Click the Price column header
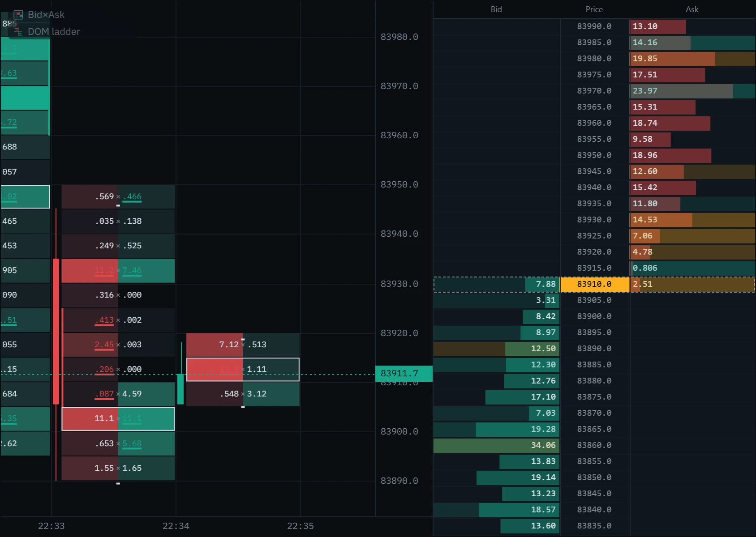Viewport: 756px width, 537px height. [x=594, y=9]
